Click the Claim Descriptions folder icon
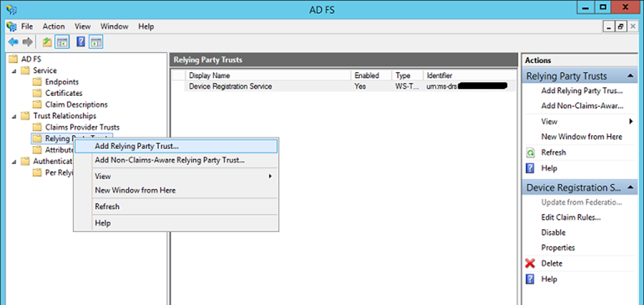Screen dimensions: 644x305 tap(38, 105)
